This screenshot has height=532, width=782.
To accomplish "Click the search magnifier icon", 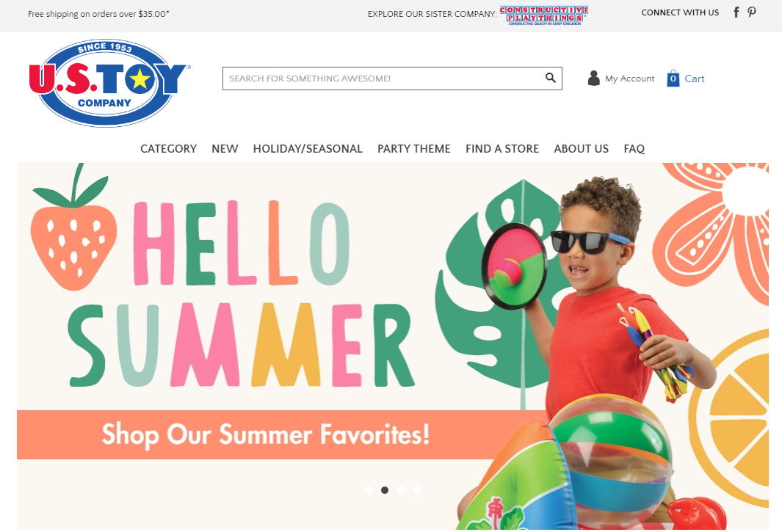I will (551, 78).
